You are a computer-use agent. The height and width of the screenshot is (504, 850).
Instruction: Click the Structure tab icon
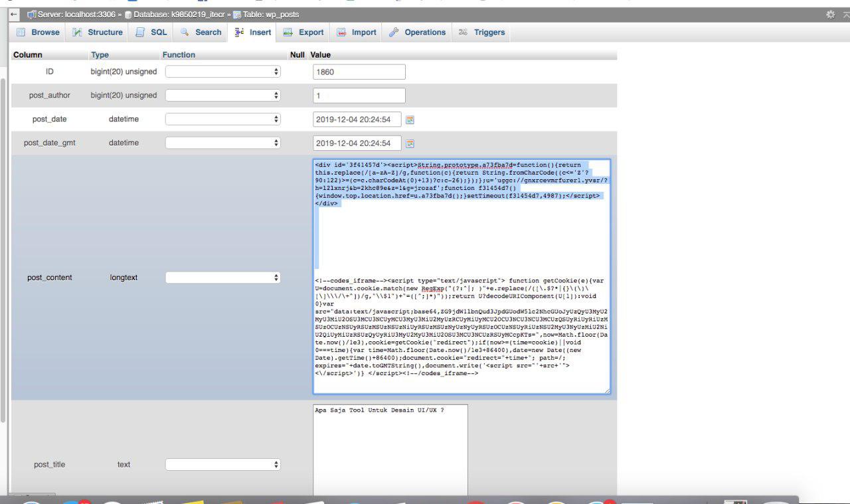(x=77, y=32)
